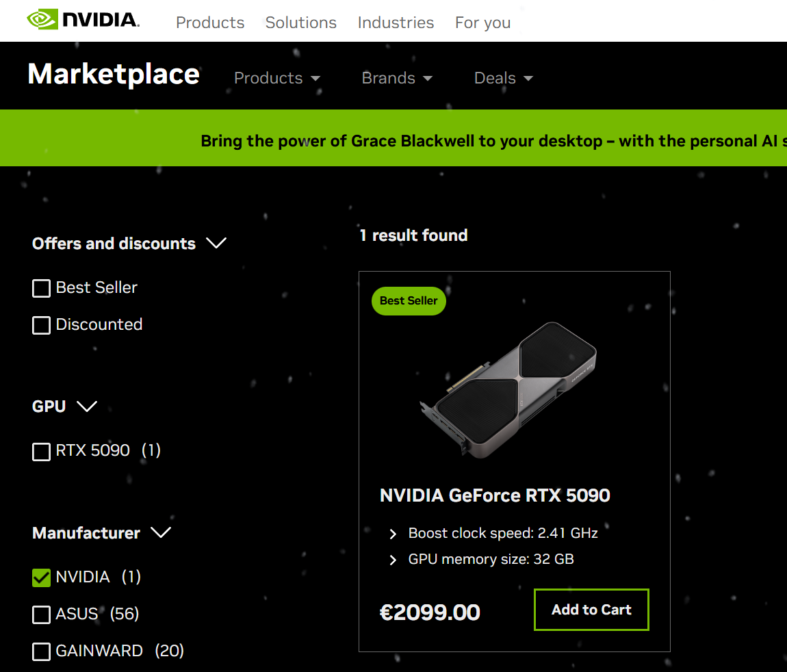This screenshot has width=787, height=672.
Task: Open the Industries menu
Action: click(x=396, y=23)
